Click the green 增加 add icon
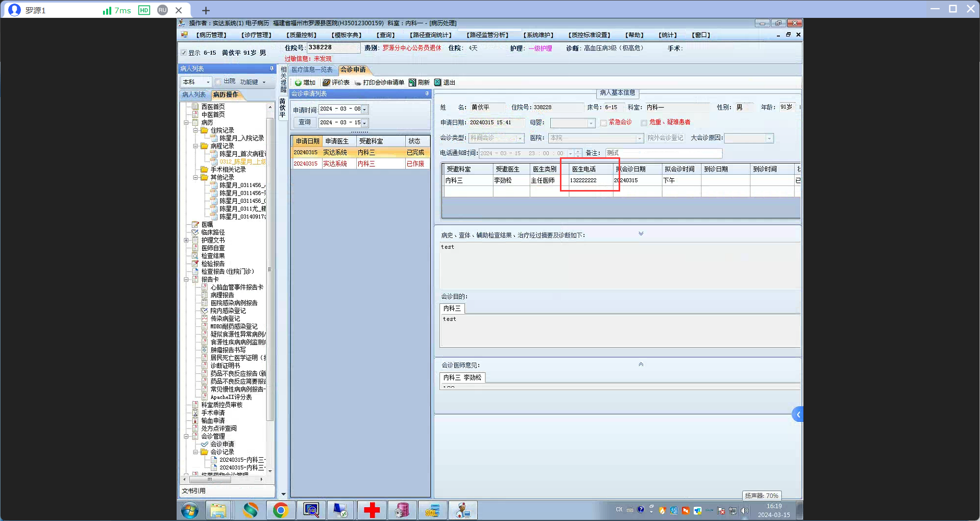This screenshot has height=521, width=980. [x=298, y=83]
